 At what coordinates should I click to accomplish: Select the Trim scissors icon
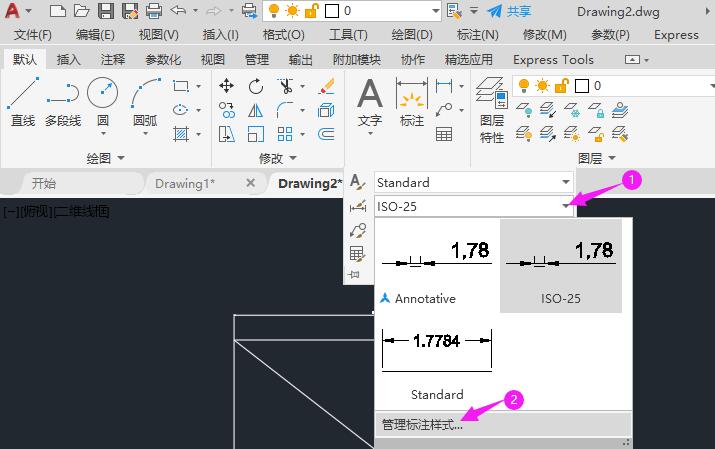[285, 86]
